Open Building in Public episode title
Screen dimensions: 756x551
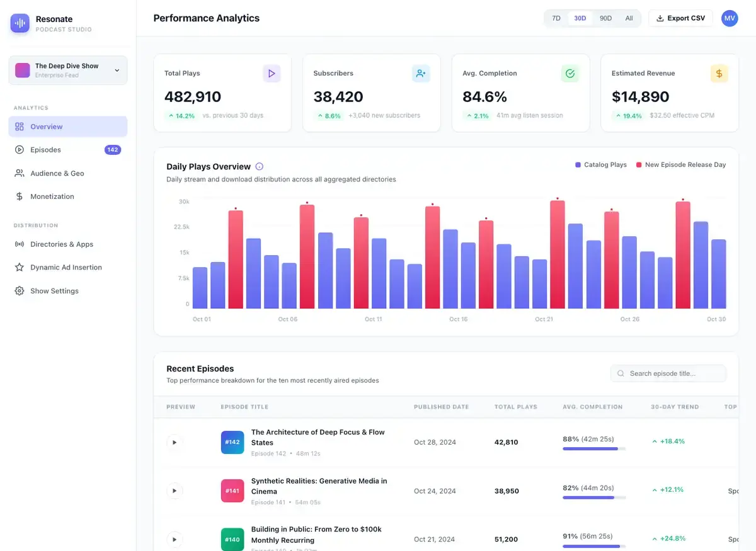point(316,535)
